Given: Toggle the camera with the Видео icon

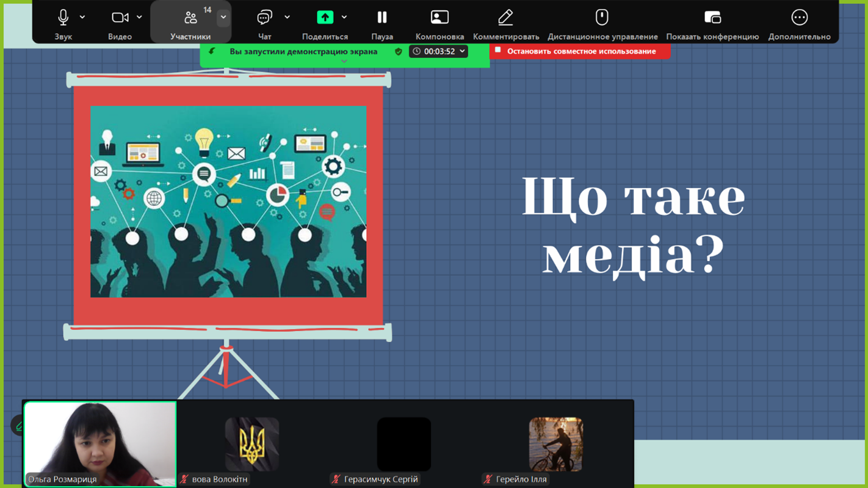Looking at the screenshot, I should coord(120,18).
